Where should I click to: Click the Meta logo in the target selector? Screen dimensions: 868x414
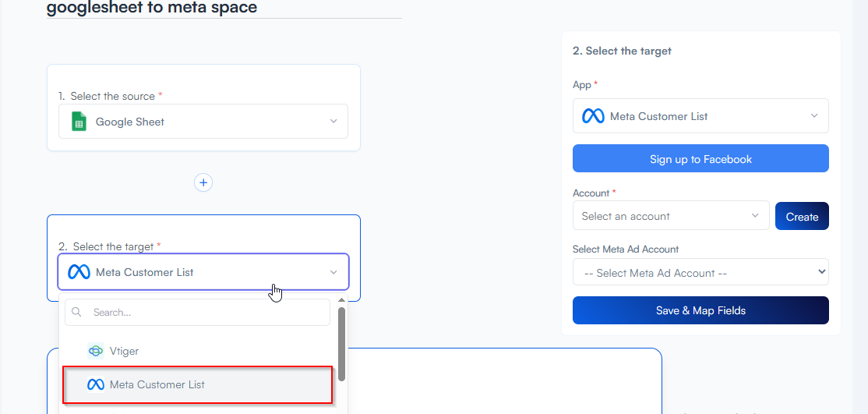(79, 272)
